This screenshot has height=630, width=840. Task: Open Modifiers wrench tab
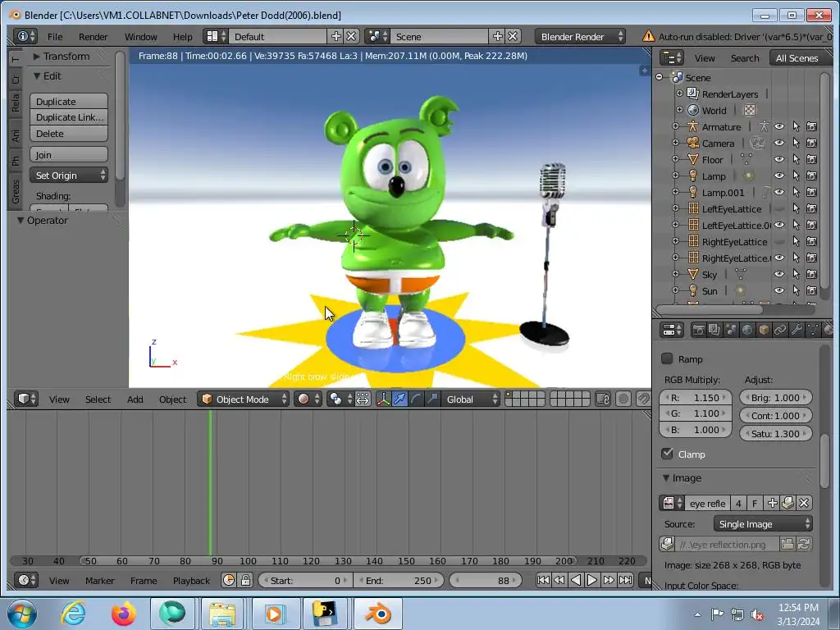(x=797, y=330)
